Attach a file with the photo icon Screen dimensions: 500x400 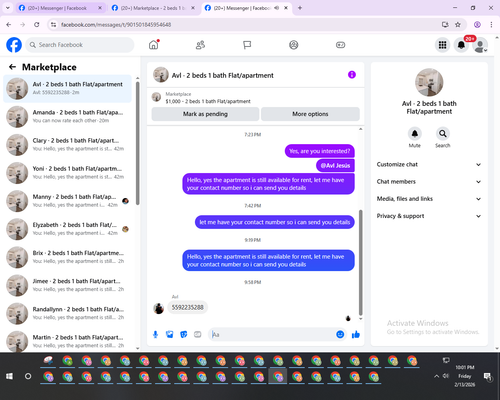(170, 334)
